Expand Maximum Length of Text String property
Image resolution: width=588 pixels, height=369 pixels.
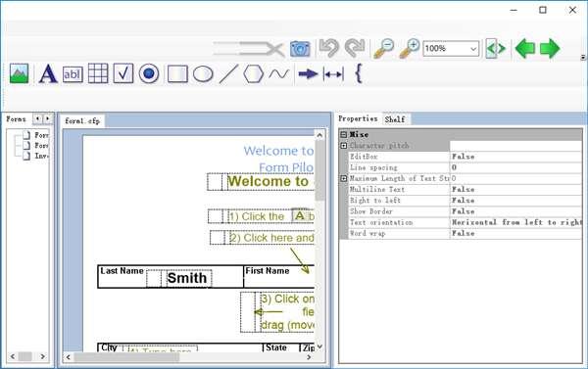click(x=344, y=179)
